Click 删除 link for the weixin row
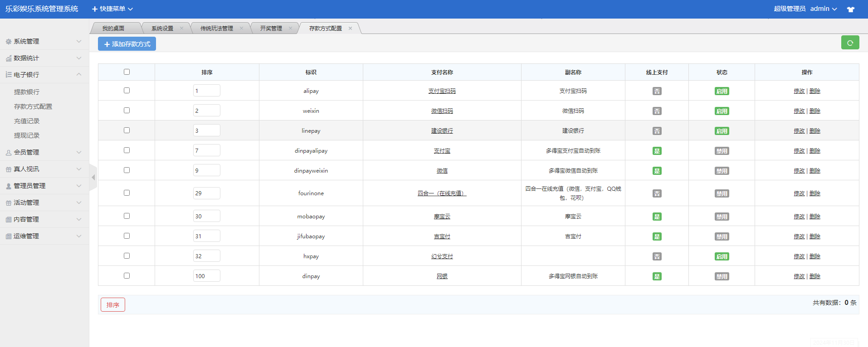The width and height of the screenshot is (868, 347). coord(815,111)
